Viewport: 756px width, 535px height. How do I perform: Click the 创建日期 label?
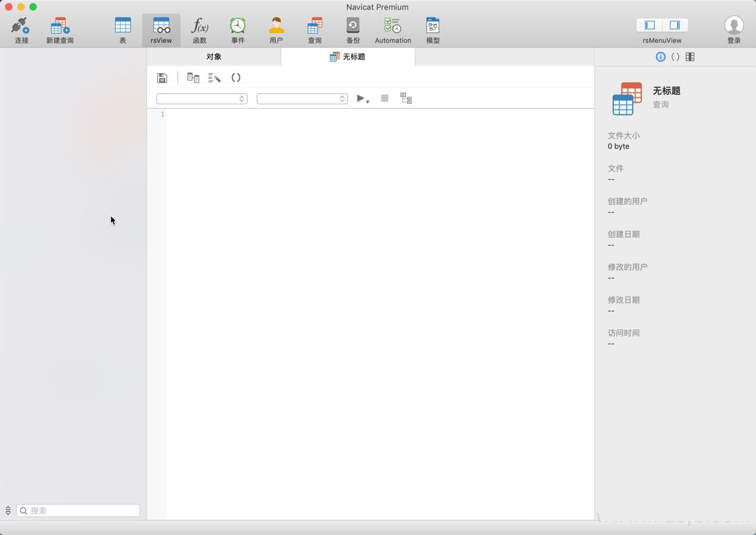tap(623, 234)
